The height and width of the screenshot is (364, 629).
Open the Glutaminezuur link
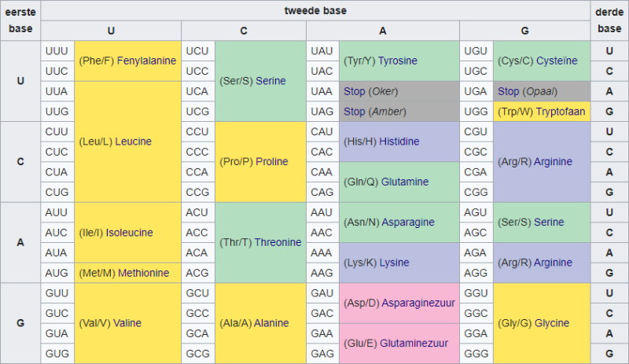(419, 344)
